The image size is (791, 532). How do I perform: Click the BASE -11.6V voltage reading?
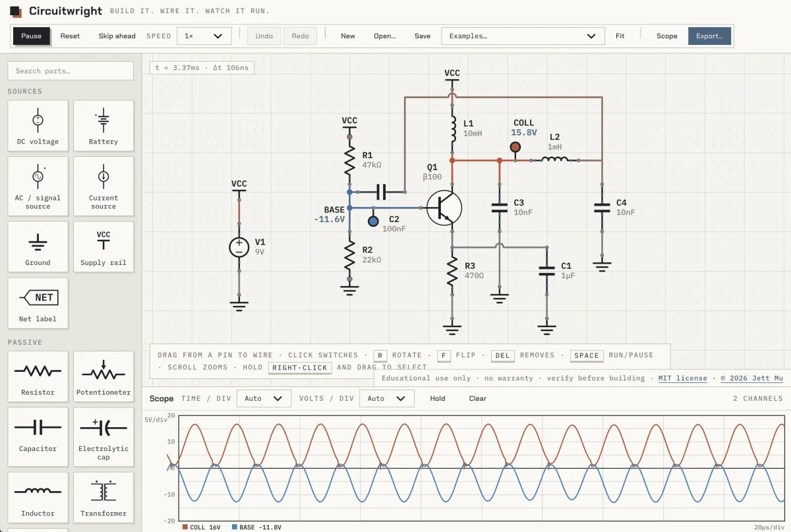click(x=330, y=220)
